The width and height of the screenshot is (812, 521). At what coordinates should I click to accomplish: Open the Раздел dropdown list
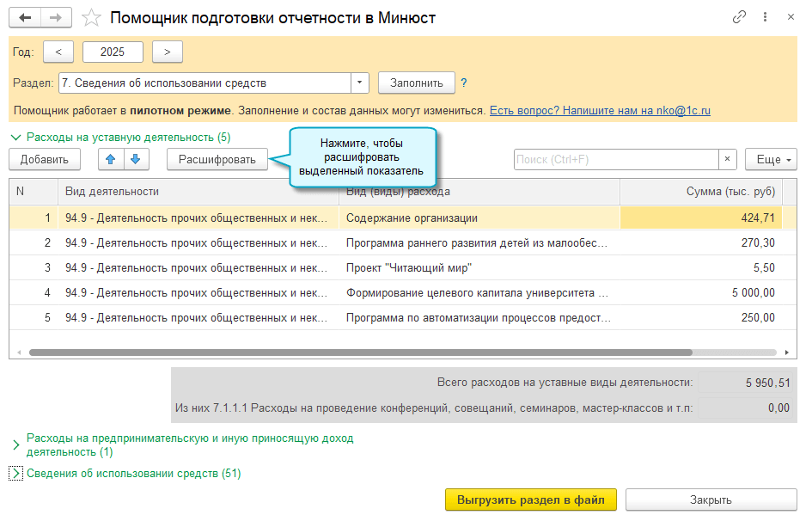pos(359,83)
